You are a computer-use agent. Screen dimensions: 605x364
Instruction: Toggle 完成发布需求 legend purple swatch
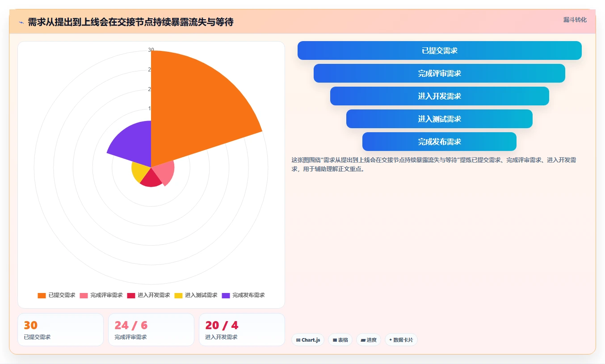tap(226, 295)
